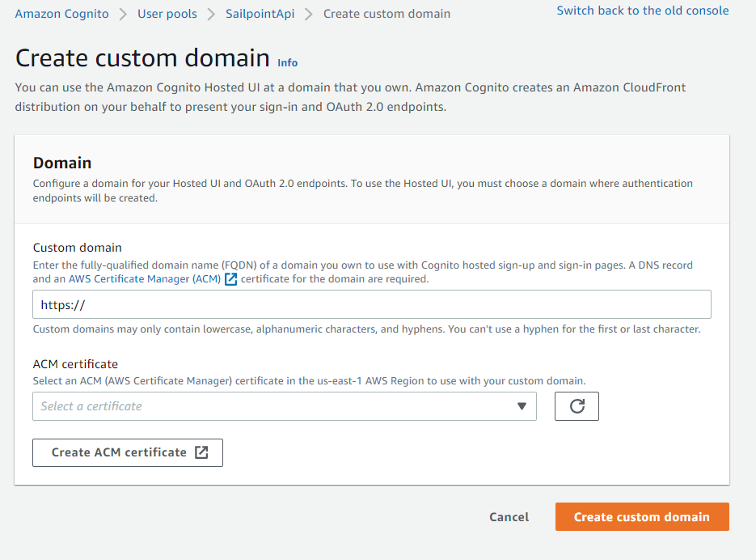The width and height of the screenshot is (756, 560).
Task: Click external link icon beside AWS Certificate Manager
Action: click(x=230, y=279)
